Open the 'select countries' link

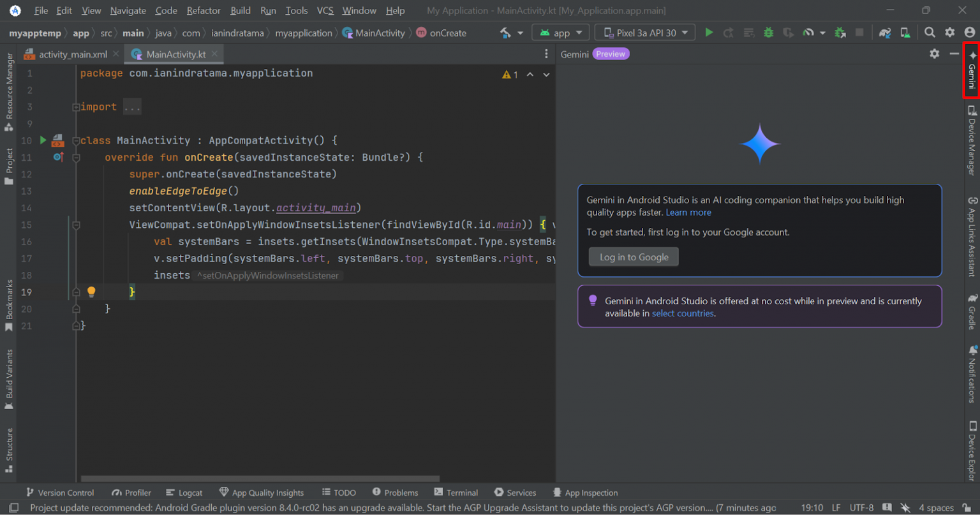tap(682, 313)
